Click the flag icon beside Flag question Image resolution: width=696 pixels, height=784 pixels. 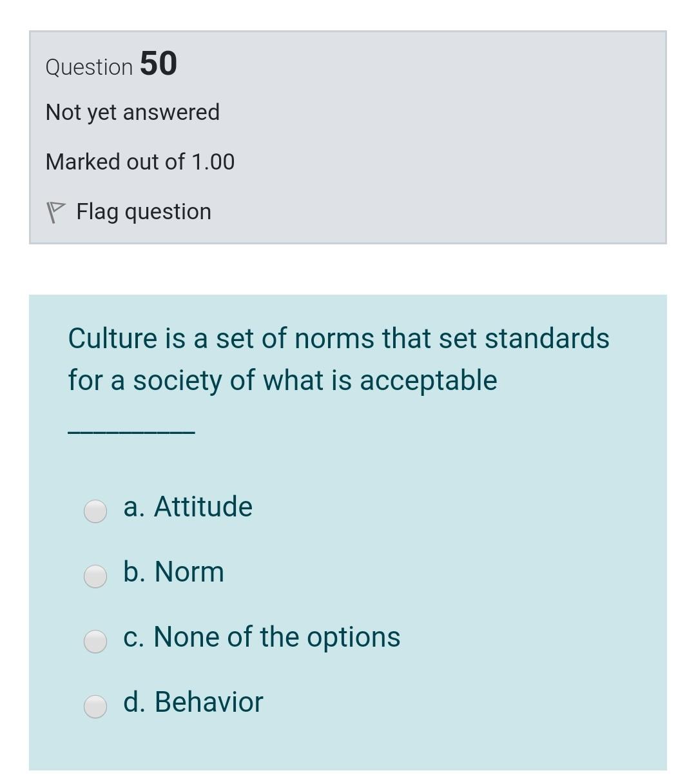click(x=57, y=210)
